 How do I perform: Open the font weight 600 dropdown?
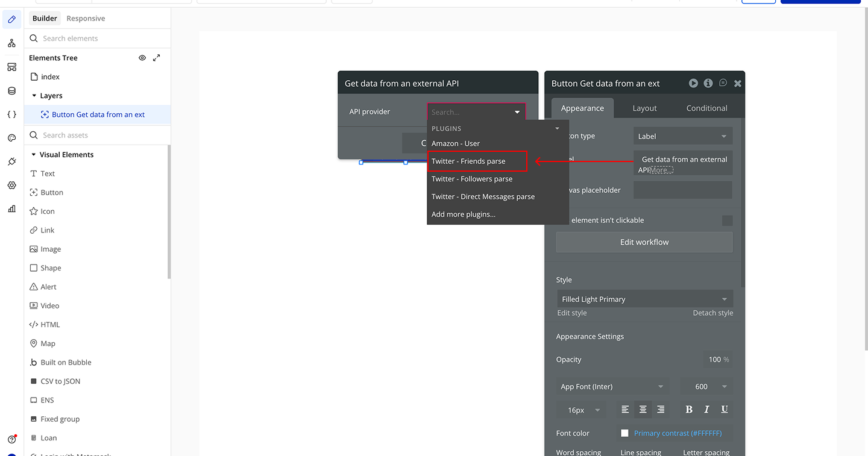706,387
